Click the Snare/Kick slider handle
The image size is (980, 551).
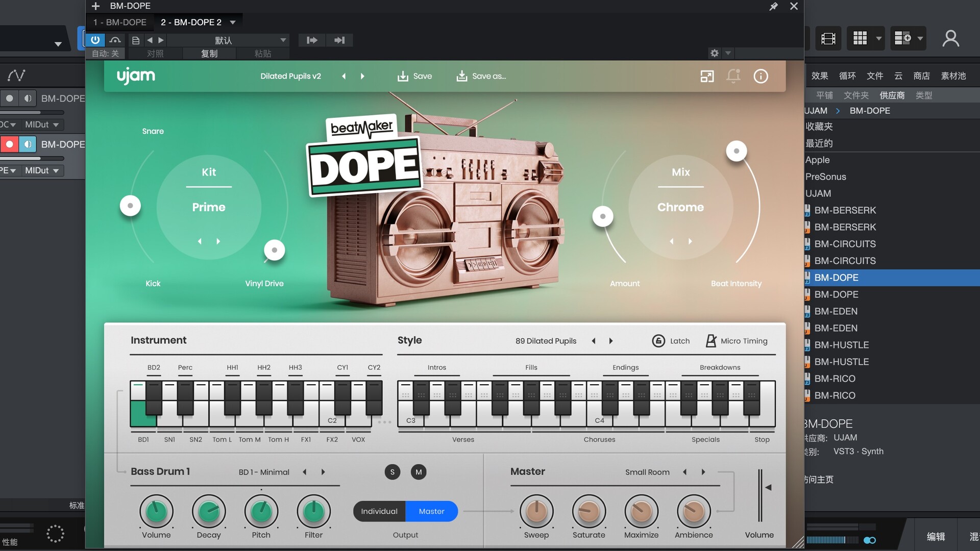[130, 206]
